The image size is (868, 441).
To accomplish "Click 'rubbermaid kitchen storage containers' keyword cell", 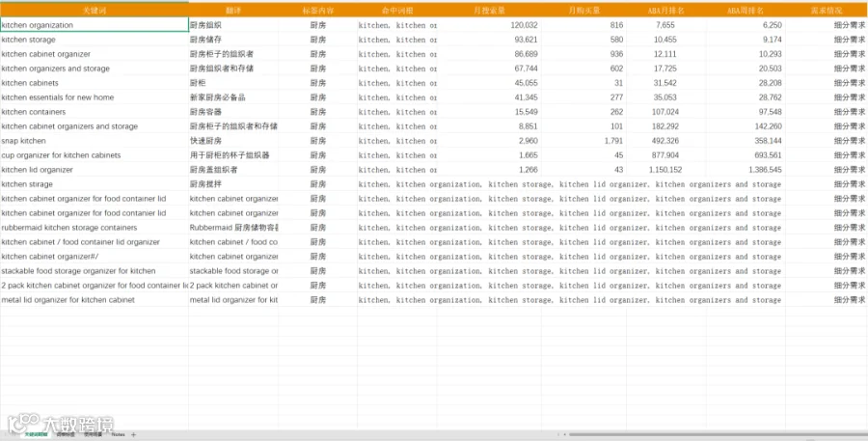I will coord(95,227).
